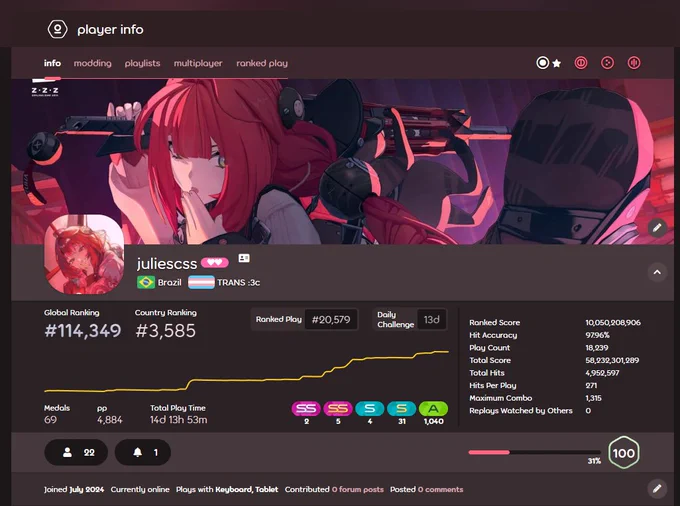Switch to the osu!mania mode icon
Viewport: 680px width, 506px height.
[634, 63]
